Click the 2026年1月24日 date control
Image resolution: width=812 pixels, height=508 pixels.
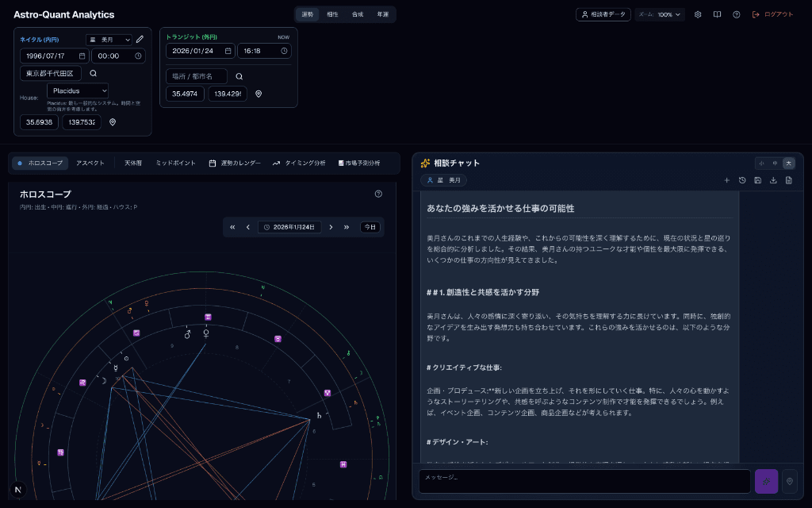coord(289,226)
